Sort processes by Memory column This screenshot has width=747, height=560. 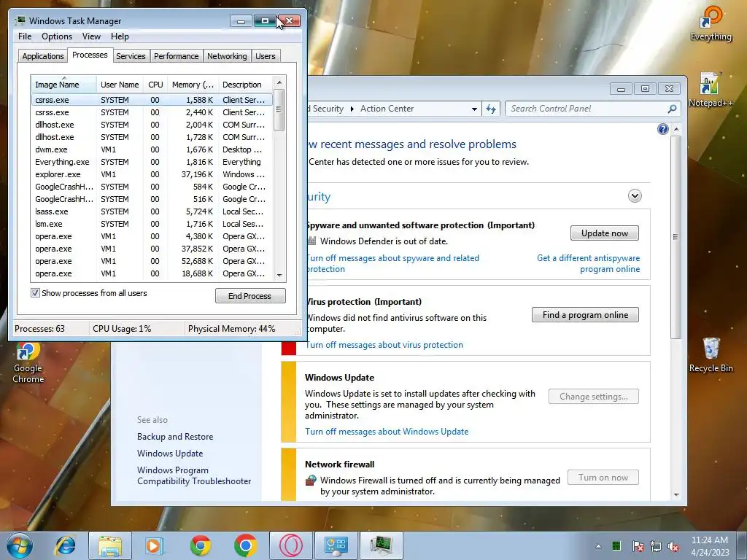tap(193, 85)
